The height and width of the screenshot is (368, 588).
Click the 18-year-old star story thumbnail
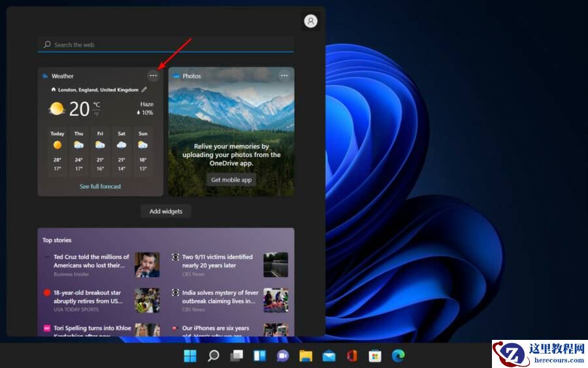147,300
